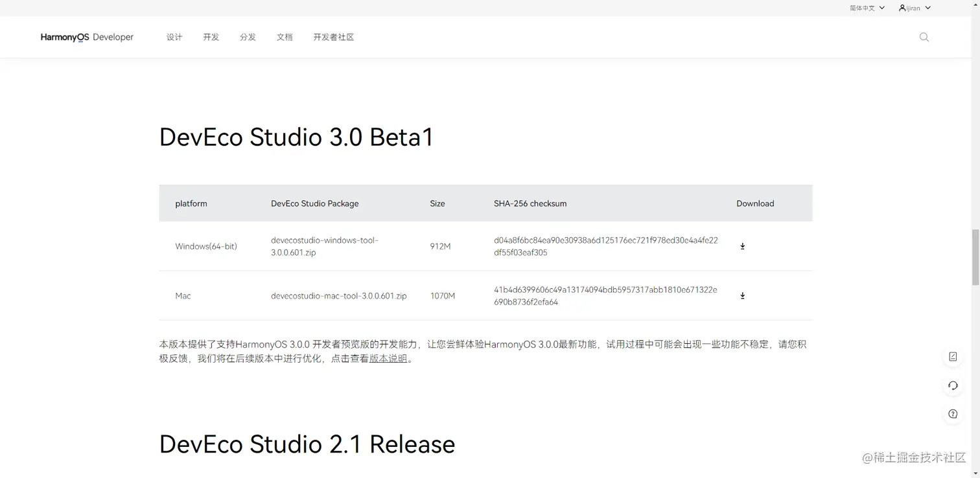Click the DevEco Studio Package column header

point(315,203)
